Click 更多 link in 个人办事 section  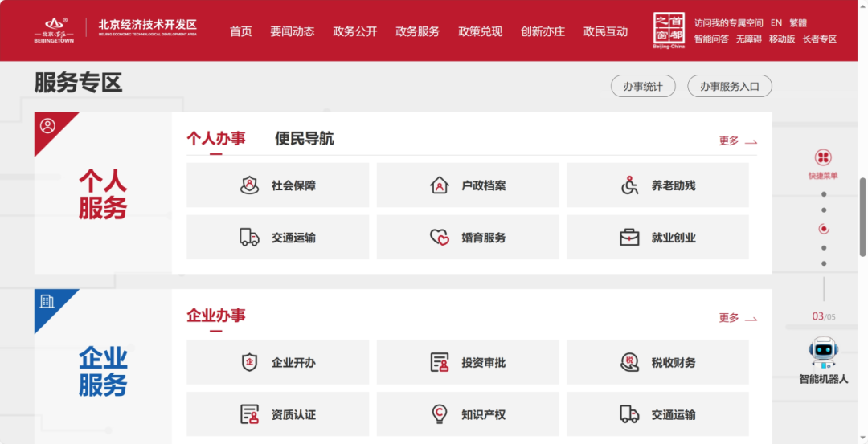point(738,141)
